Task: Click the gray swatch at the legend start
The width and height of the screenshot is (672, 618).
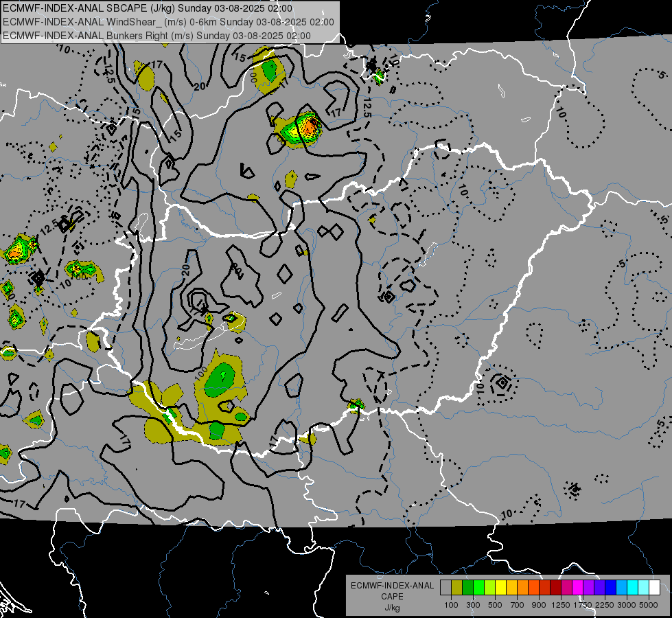Action: pyautogui.click(x=445, y=588)
